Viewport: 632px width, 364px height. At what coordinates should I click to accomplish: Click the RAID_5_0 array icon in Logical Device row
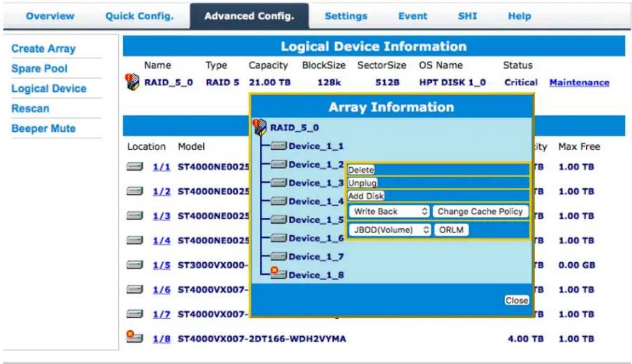tap(132, 82)
